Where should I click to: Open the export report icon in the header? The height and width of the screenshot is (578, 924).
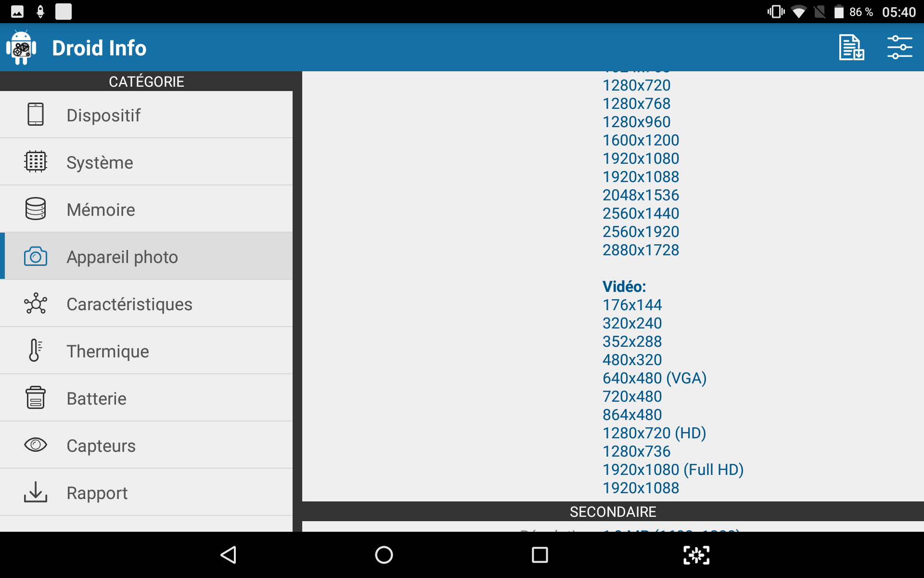coord(851,47)
